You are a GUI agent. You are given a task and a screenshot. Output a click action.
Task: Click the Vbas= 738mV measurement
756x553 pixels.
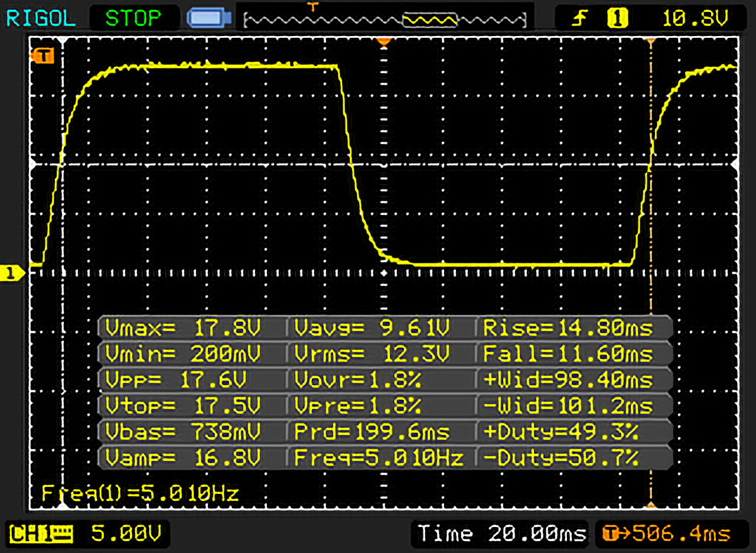click(x=183, y=431)
